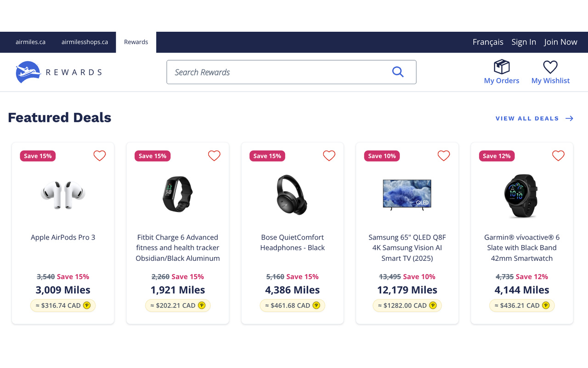Click VIEW ALL DEALS link

point(527,119)
